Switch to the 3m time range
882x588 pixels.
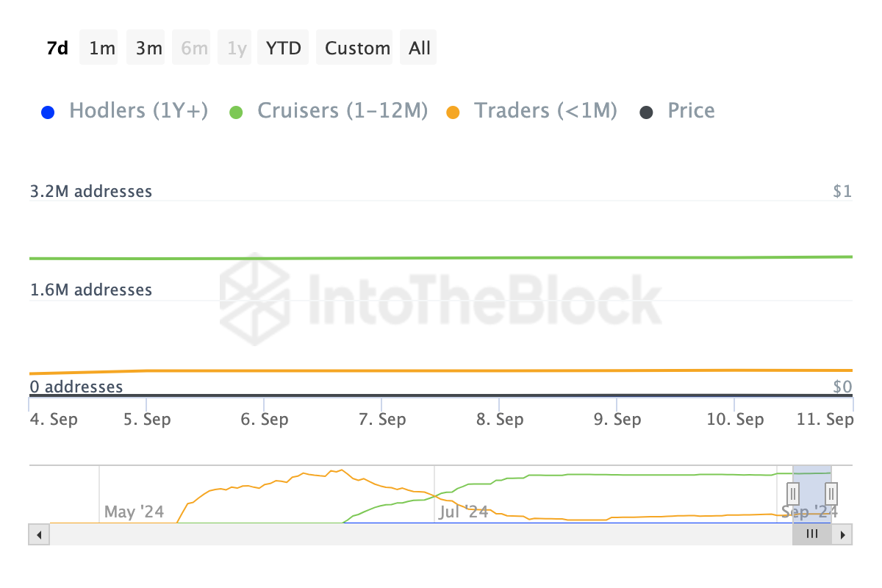tap(149, 48)
